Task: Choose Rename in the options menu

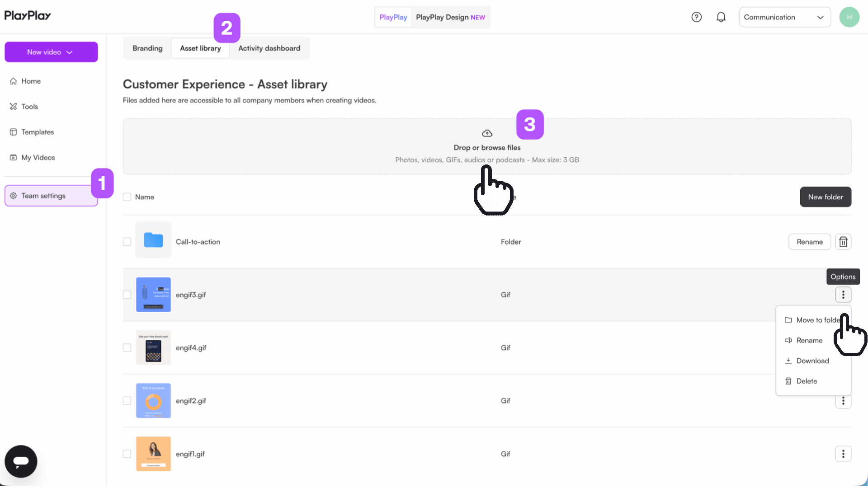Action: [813, 340]
